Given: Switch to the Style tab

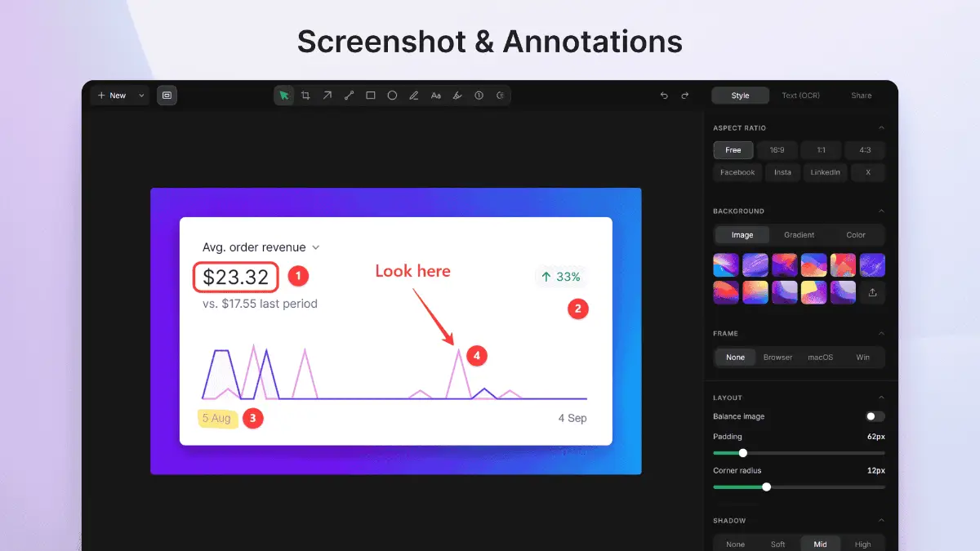Looking at the screenshot, I should tap(741, 96).
